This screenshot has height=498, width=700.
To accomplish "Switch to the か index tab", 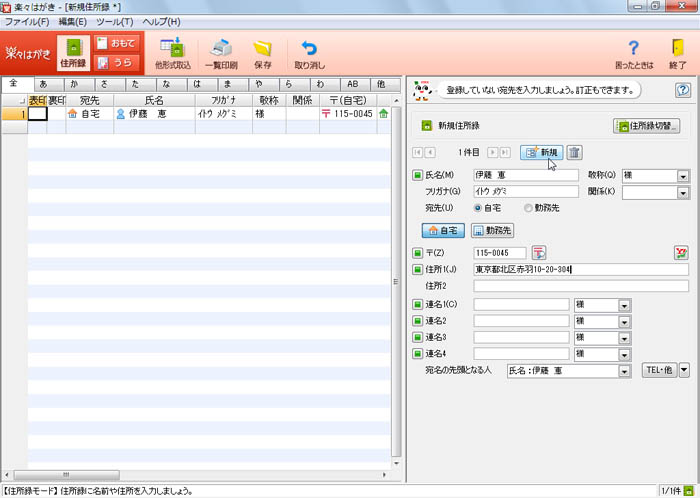I will [73, 84].
